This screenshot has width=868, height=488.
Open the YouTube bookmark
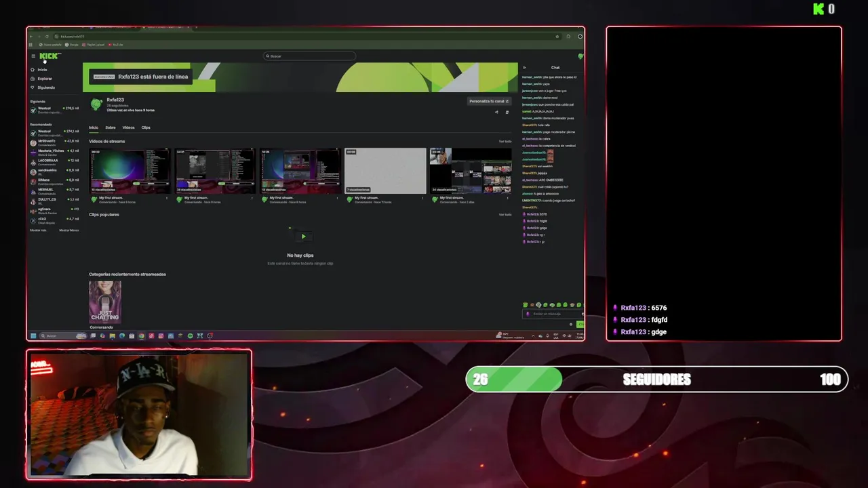coord(115,45)
